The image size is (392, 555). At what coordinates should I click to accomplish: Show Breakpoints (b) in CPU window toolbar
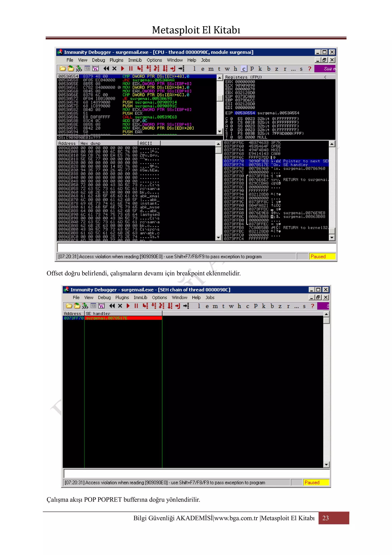pyautogui.click(x=269, y=69)
